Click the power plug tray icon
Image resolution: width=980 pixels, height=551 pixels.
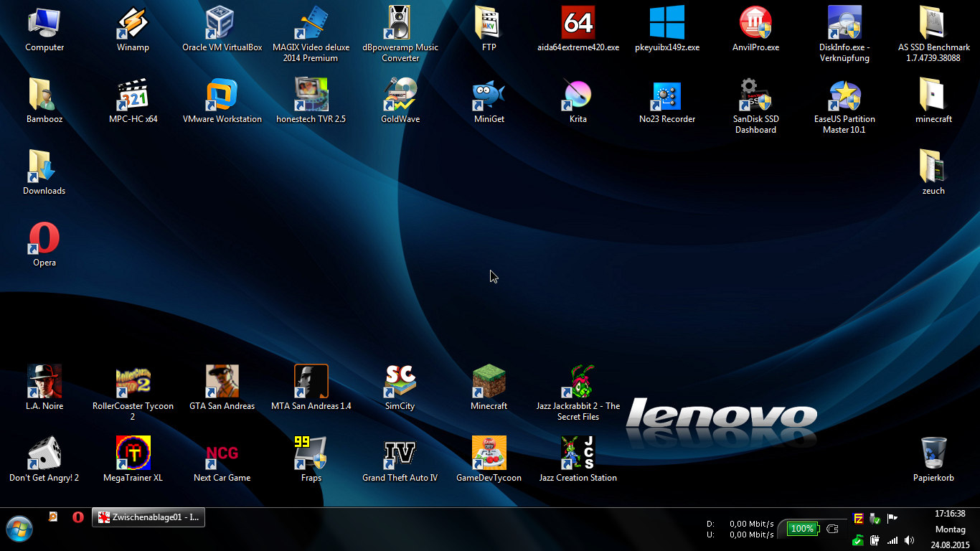pyautogui.click(x=875, y=540)
